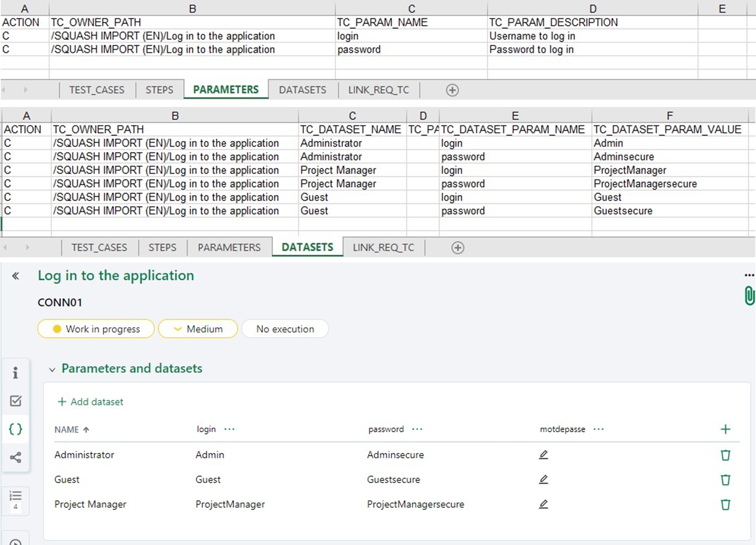
Task: Switch to PARAMETERS sheet tab
Action: click(x=226, y=89)
